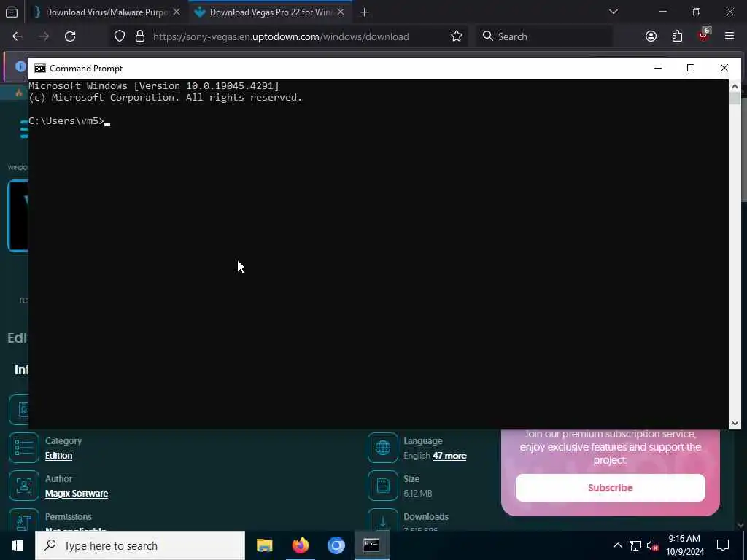Click the Category list icon
This screenshot has height=560, width=747.
point(24,448)
